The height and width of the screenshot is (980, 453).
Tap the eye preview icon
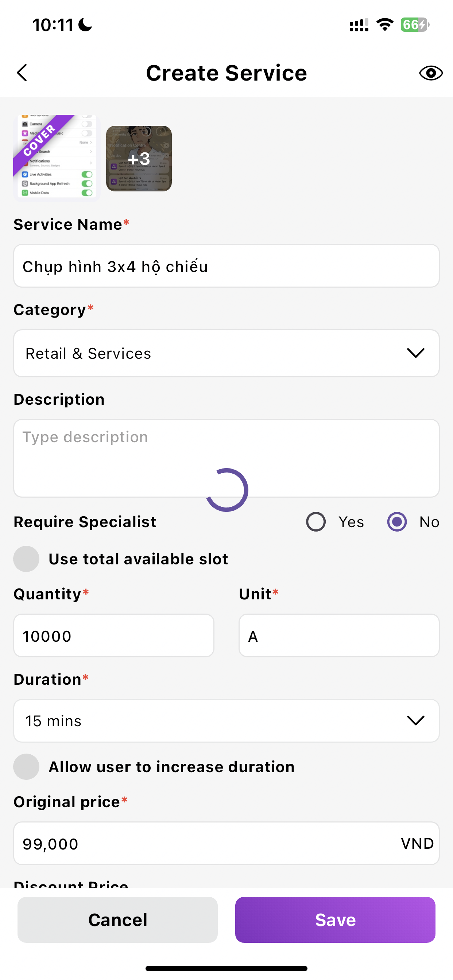click(430, 73)
